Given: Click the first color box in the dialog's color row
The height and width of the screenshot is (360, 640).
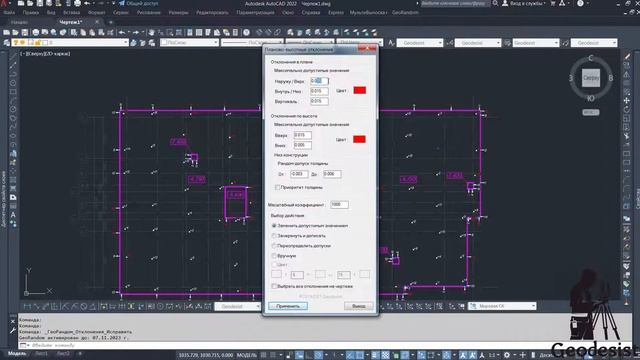Looking at the screenshot, I should [x=276, y=274].
